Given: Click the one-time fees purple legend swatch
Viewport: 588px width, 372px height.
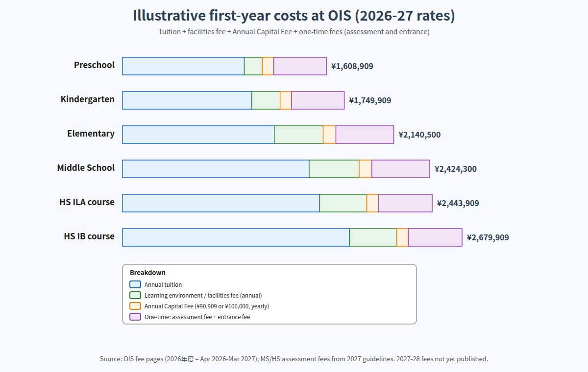Looking at the screenshot, I should tap(135, 317).
